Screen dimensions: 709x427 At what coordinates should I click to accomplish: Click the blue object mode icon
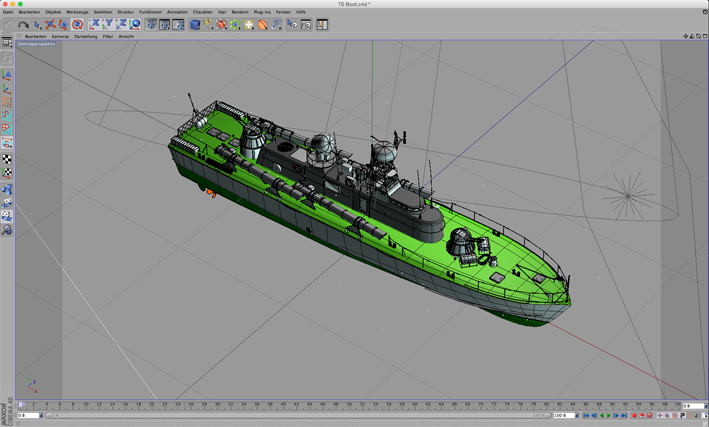click(7, 190)
